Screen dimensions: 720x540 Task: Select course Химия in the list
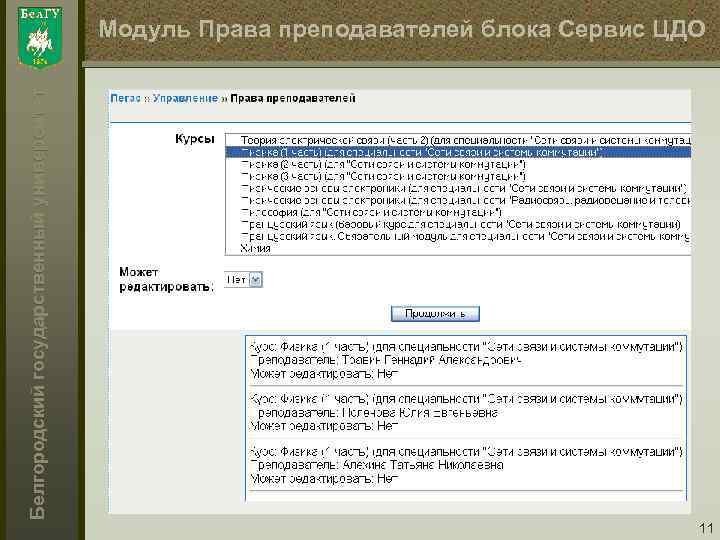tap(458, 248)
